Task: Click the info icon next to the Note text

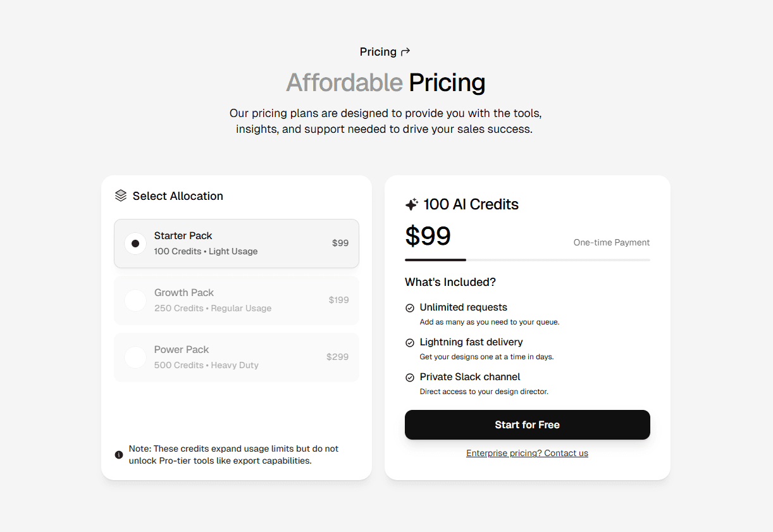Action: pos(118,454)
